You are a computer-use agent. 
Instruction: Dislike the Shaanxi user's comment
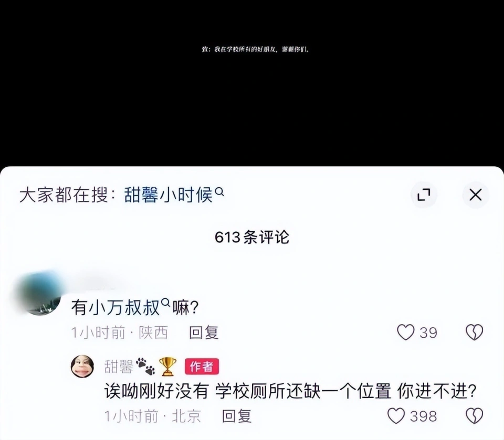(475, 332)
